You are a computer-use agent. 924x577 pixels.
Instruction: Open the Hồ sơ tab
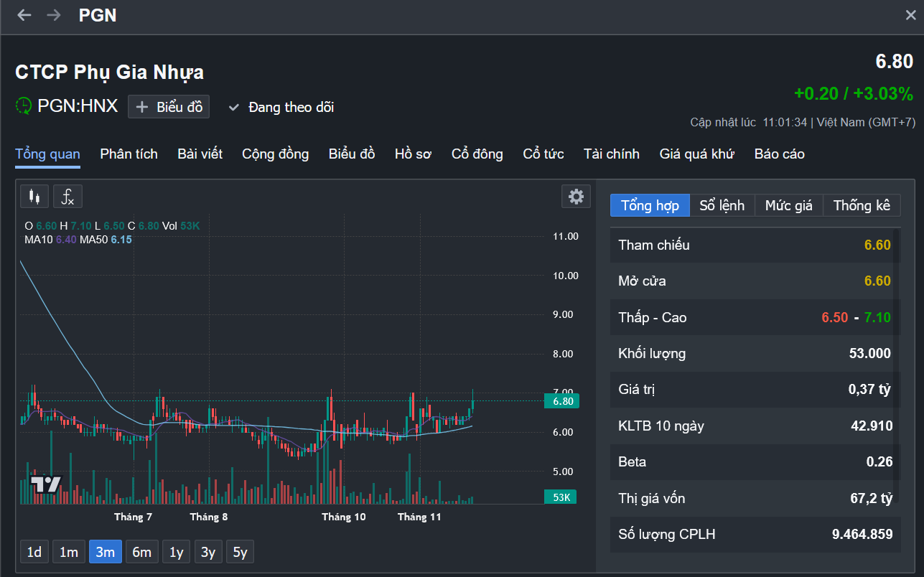pos(414,154)
